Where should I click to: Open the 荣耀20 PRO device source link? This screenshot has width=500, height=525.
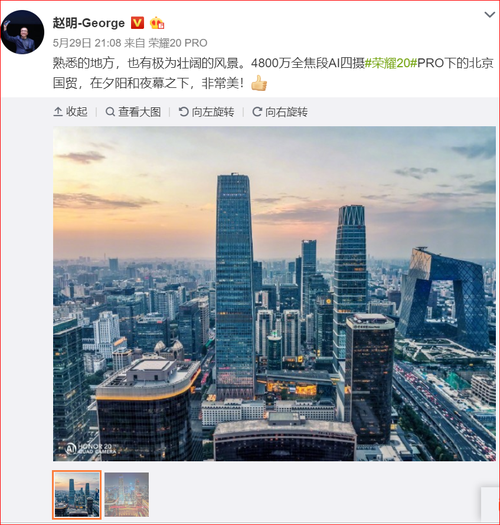coord(178,43)
